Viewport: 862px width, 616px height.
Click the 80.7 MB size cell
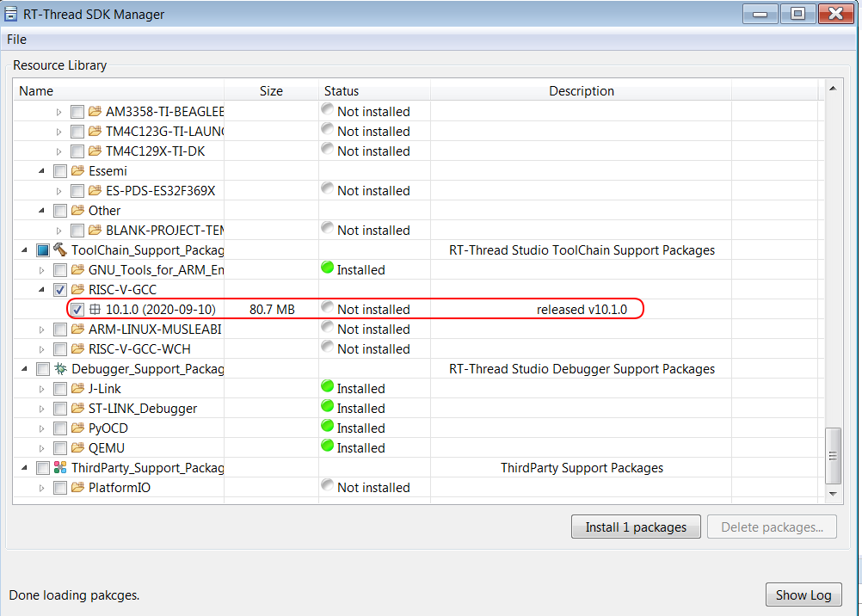(272, 310)
